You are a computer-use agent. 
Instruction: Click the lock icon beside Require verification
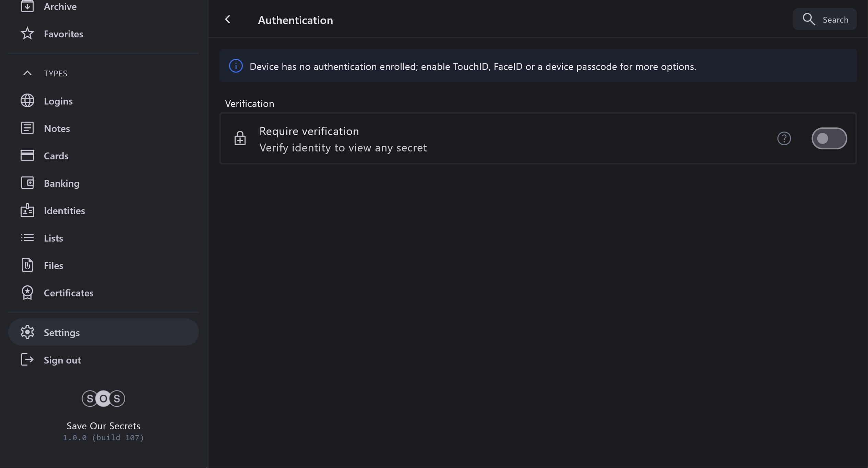coord(240,138)
